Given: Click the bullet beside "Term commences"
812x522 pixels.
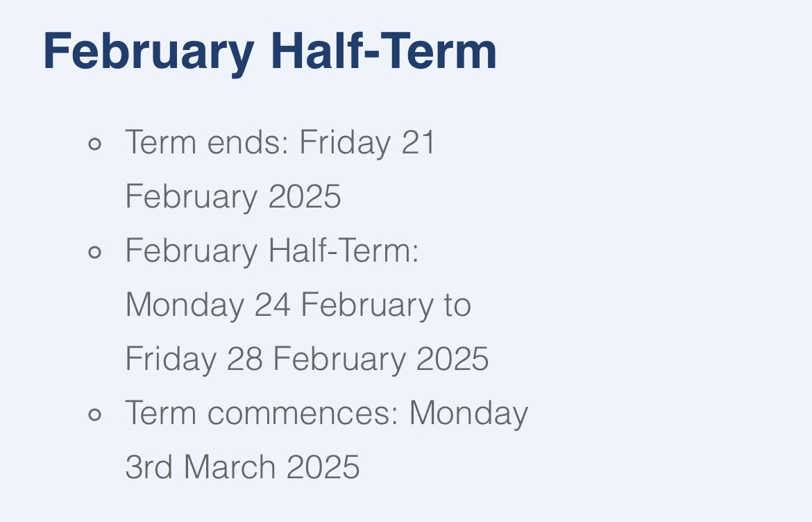Looking at the screenshot, I should 95,415.
